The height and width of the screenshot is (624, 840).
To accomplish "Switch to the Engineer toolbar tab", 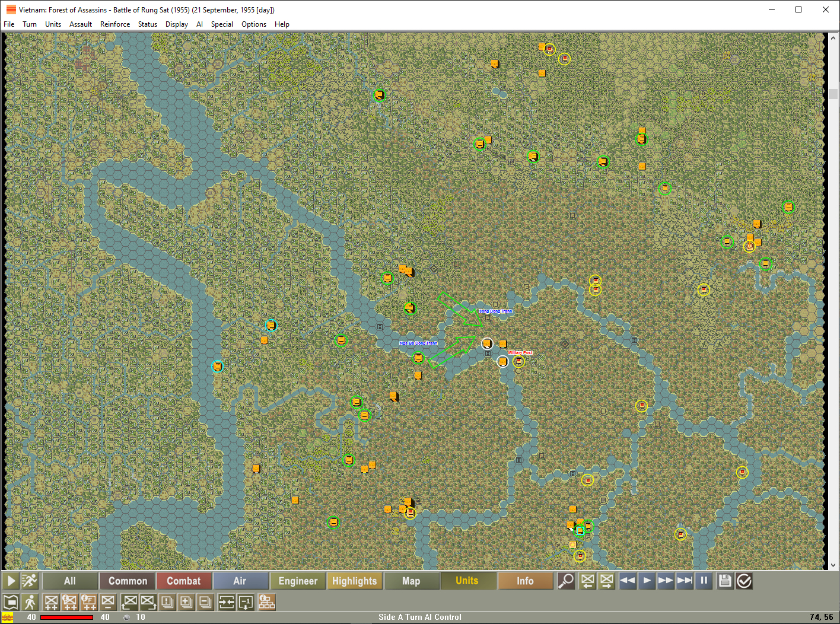I will point(298,581).
